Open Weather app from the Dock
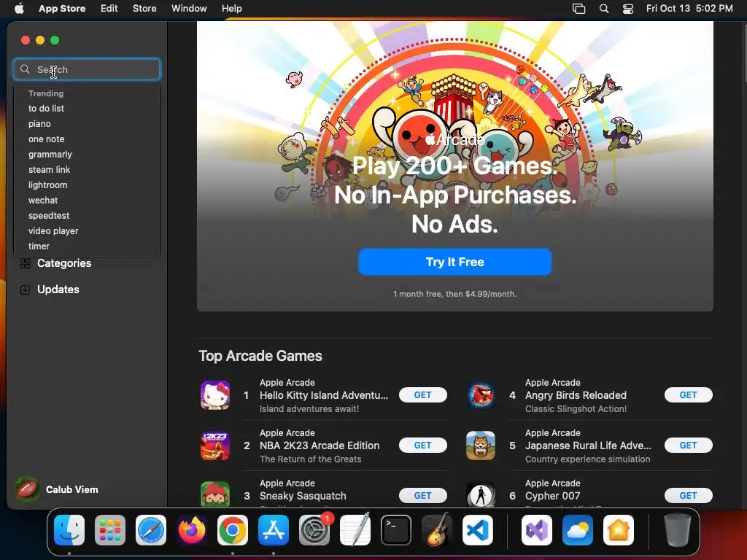The height and width of the screenshot is (560, 747). point(578,530)
